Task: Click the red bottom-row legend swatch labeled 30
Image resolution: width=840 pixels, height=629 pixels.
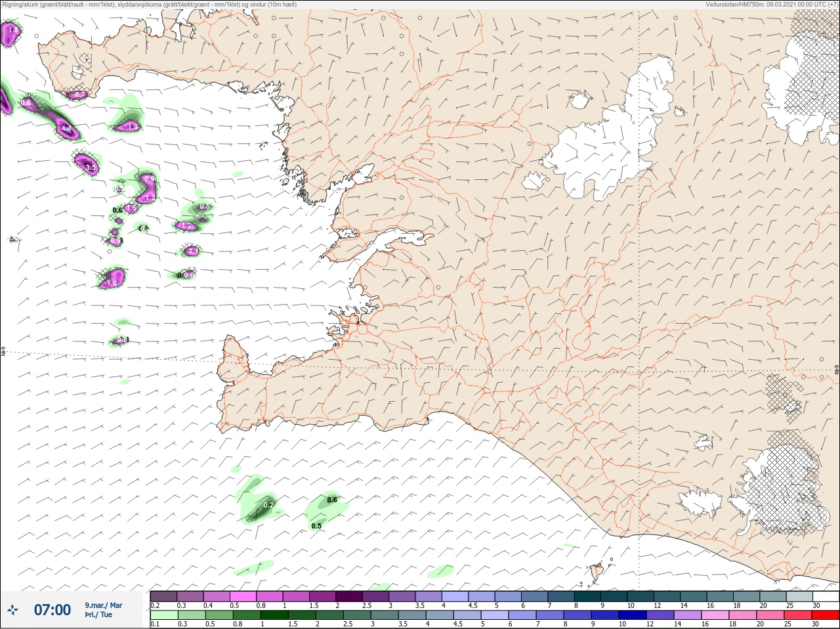Action: tap(826, 615)
